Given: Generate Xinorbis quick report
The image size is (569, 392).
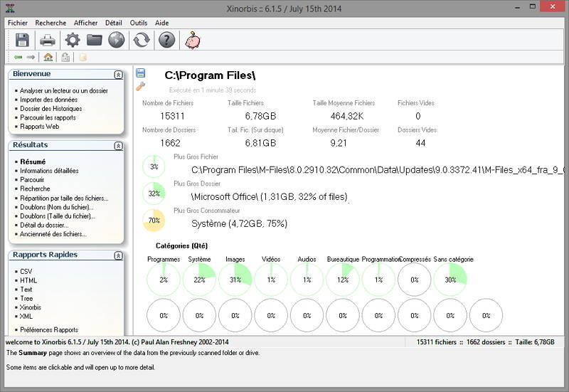Looking at the screenshot, I should coord(31,307).
